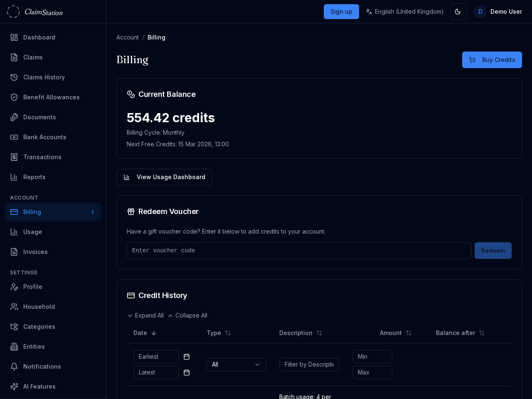The image size is (532, 399).
Task: Click the Filter by Description field
Action: coord(309,365)
